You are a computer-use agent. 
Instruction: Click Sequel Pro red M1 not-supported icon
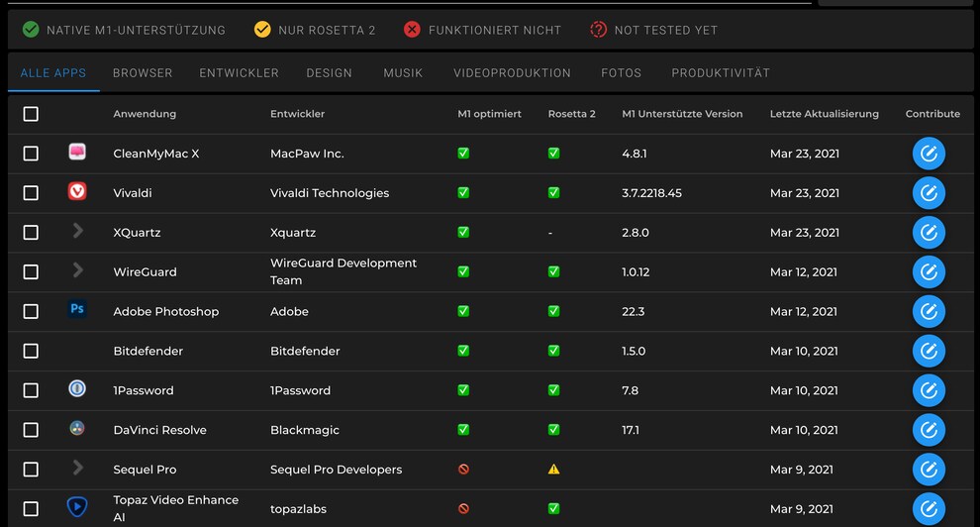click(x=463, y=469)
